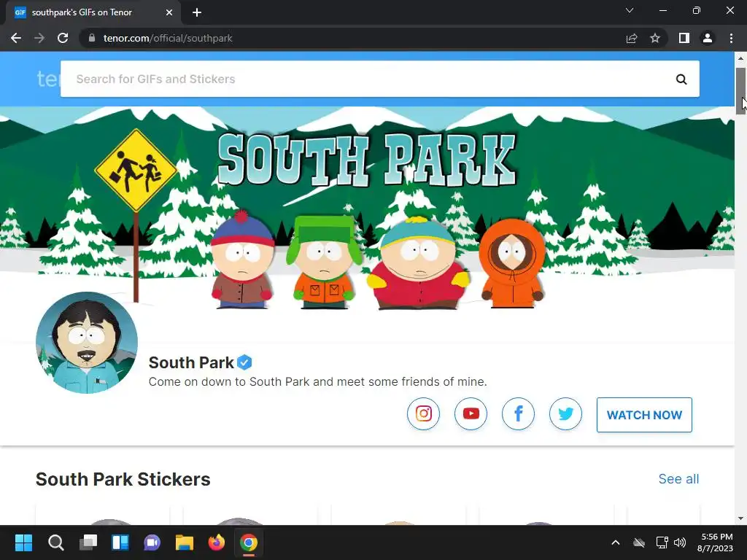Open See all South Park stickers

pos(678,479)
